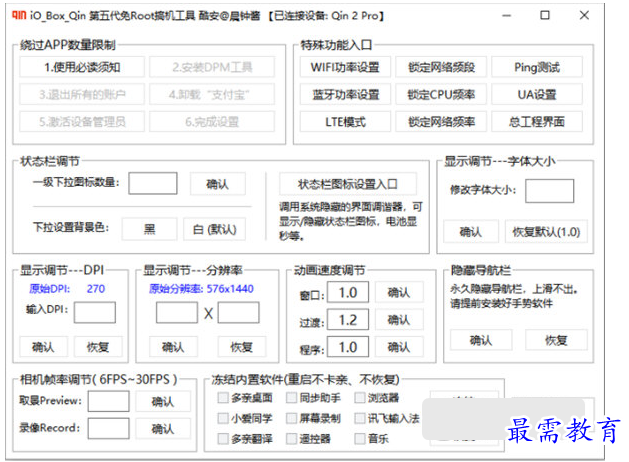The height and width of the screenshot is (462, 629).
Task: Launch Ping测试
Action: 537,67
